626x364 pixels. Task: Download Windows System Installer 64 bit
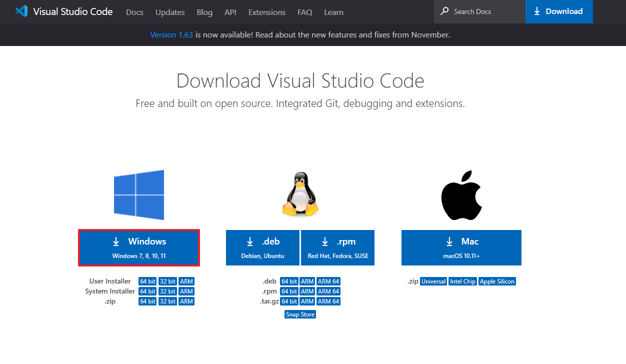tap(147, 291)
